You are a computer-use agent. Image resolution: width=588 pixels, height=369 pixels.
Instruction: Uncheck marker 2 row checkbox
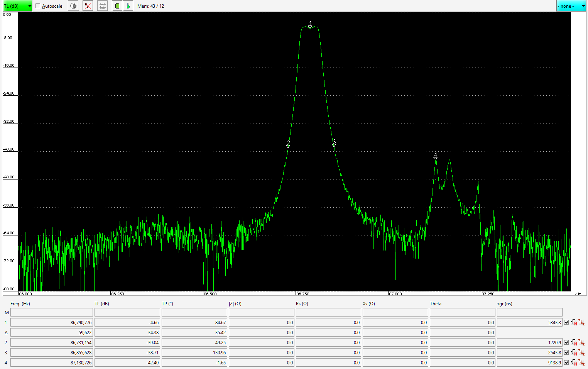(566, 342)
